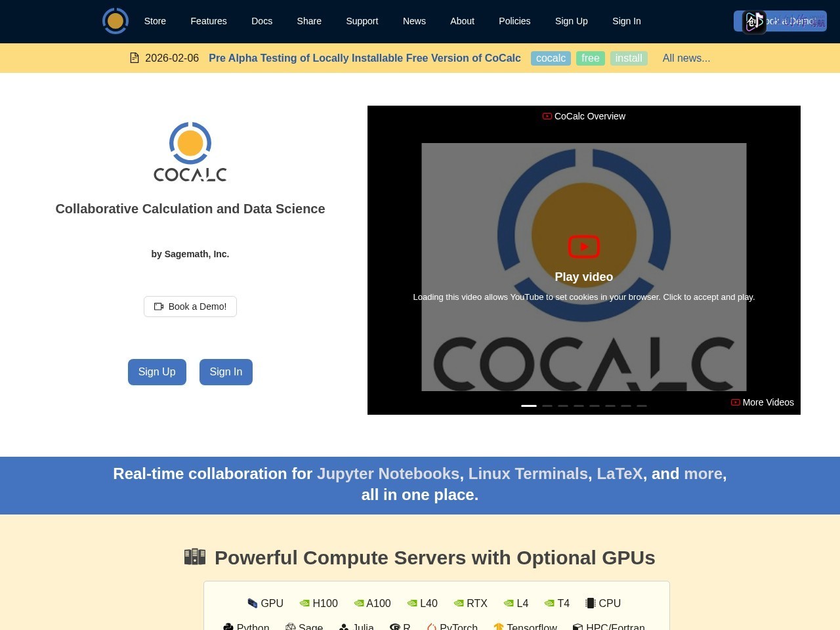The image size is (840, 630).
Task: Click the GPU card icon item
Action: click(x=265, y=603)
